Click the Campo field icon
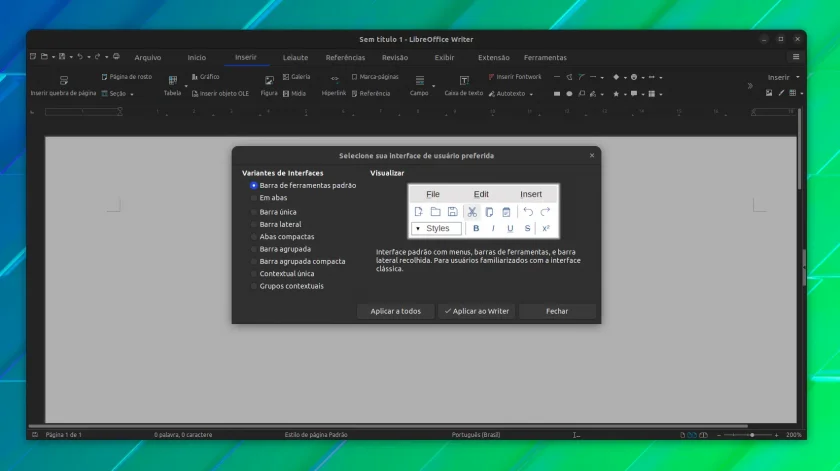 coord(420,80)
